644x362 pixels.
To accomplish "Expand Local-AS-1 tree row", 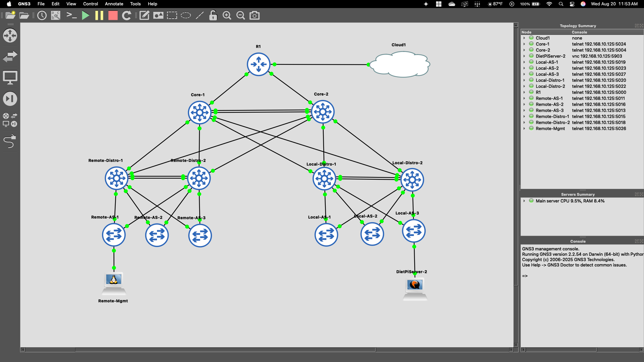I will pos(524,62).
